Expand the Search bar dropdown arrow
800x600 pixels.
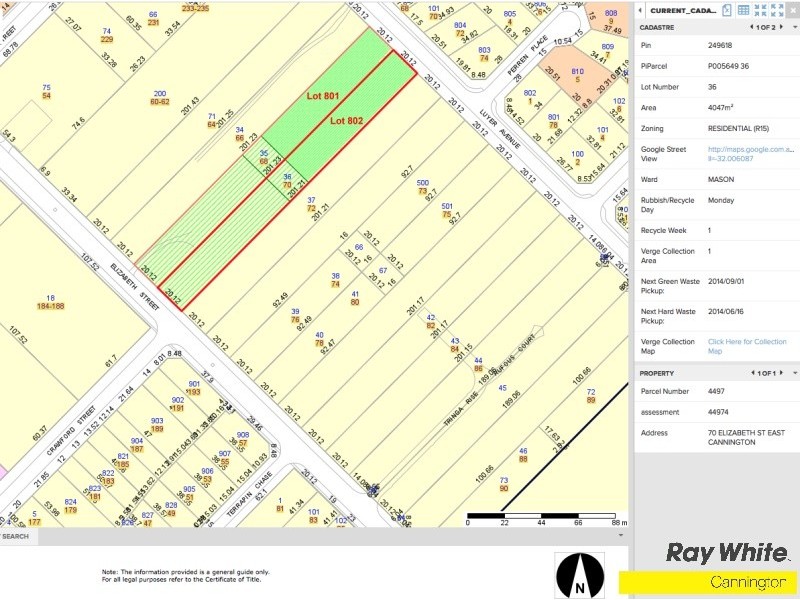[621, 536]
